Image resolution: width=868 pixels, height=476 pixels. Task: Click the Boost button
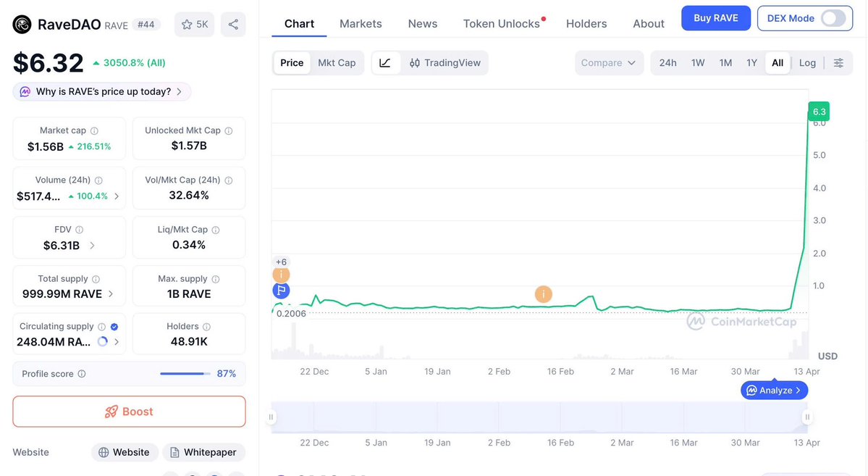(x=129, y=411)
